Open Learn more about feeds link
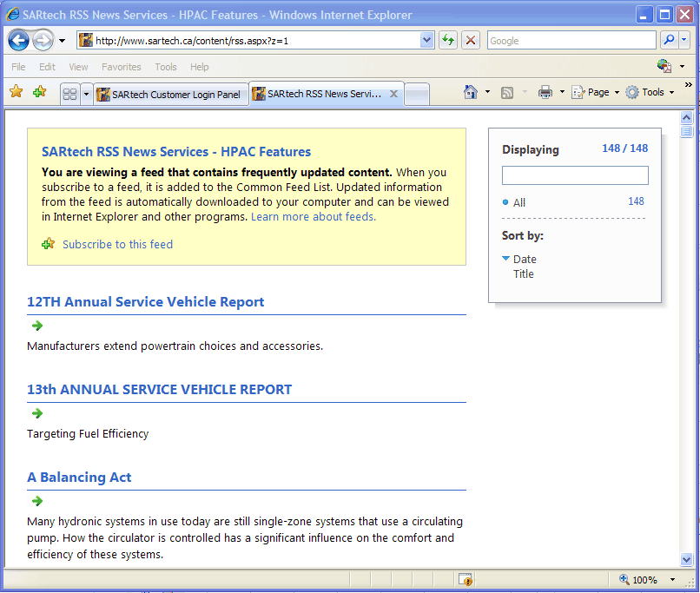This screenshot has width=700, height=593. tap(314, 217)
